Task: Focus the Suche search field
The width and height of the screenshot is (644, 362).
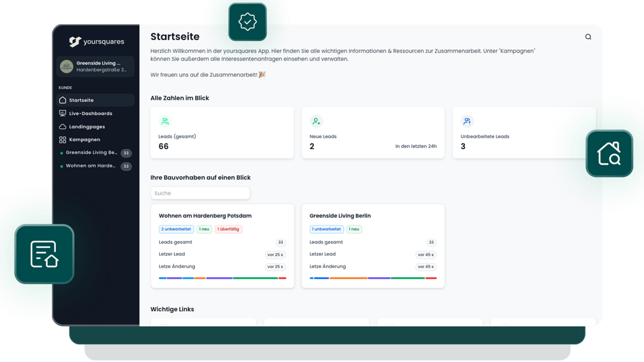Action: click(x=200, y=193)
